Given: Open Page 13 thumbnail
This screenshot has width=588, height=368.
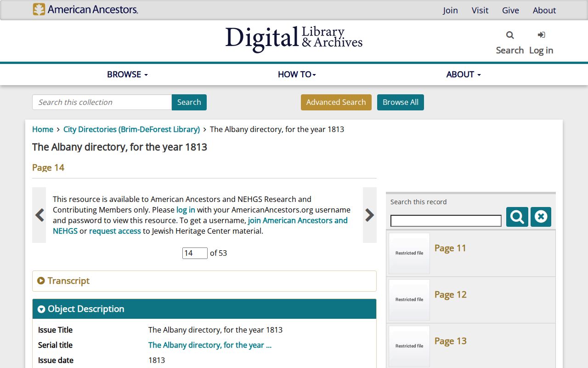Looking at the screenshot, I should [x=409, y=346].
